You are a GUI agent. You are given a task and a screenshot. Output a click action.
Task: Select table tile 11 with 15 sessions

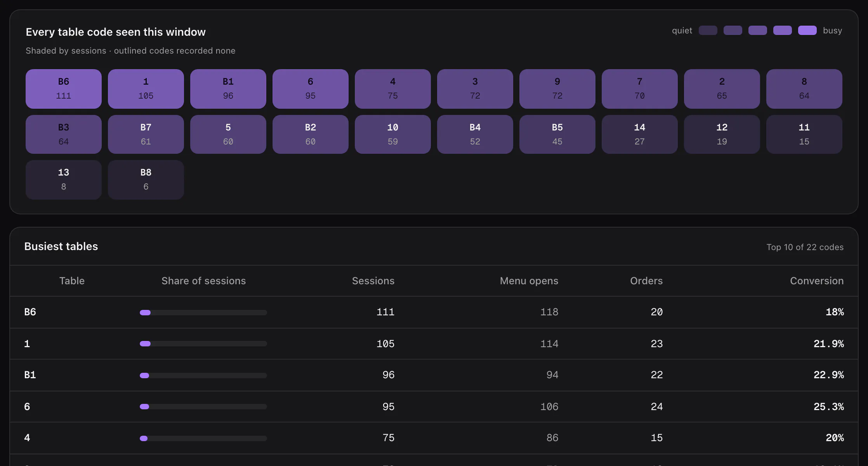pos(804,134)
